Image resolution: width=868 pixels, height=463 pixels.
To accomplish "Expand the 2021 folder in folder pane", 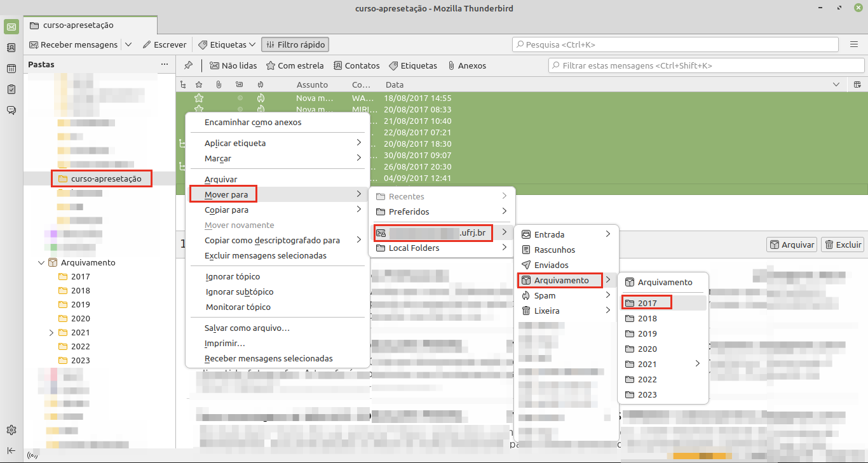I will (x=51, y=332).
